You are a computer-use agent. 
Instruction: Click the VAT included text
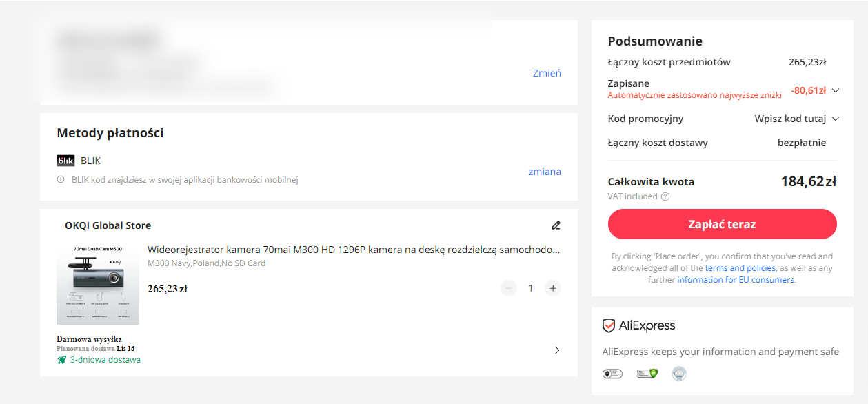(632, 196)
